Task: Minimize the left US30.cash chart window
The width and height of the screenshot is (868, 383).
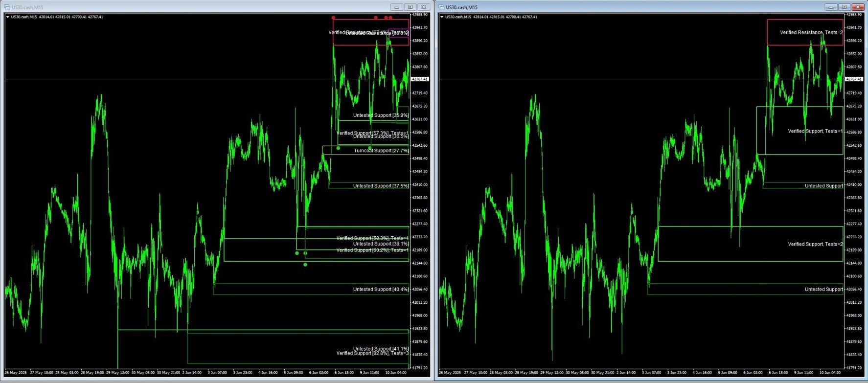Action: pyautogui.click(x=397, y=7)
